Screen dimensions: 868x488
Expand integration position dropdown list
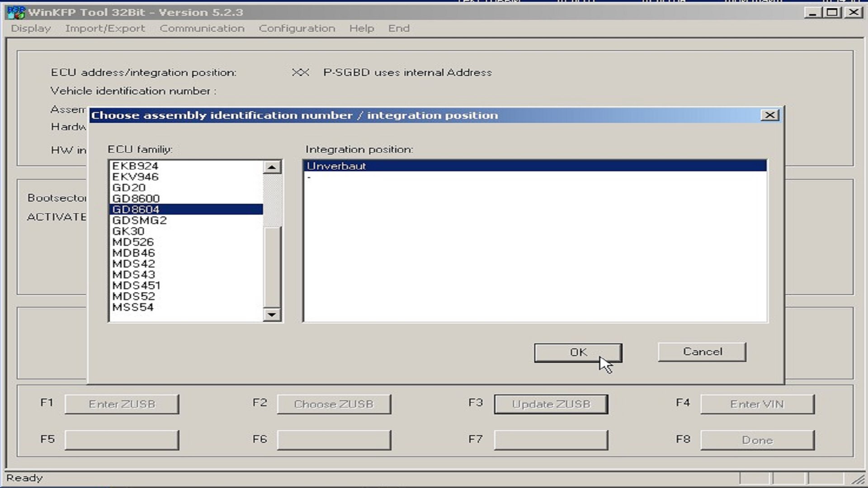tap(535, 166)
